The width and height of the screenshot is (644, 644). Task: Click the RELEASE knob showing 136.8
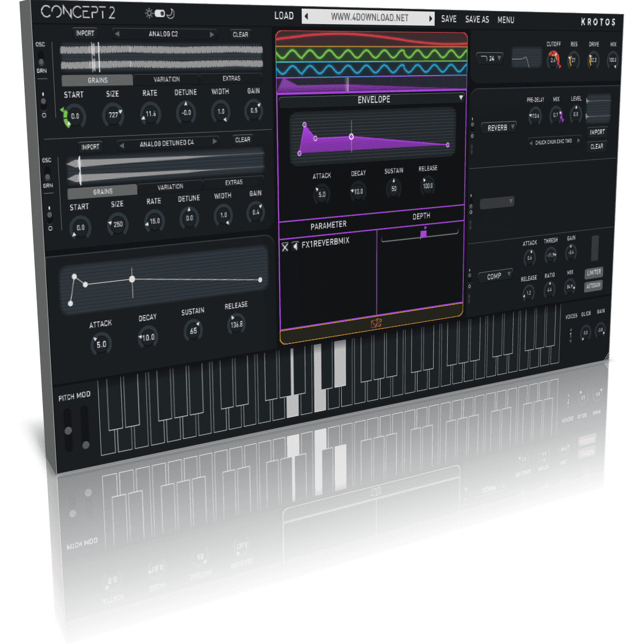[236, 324]
